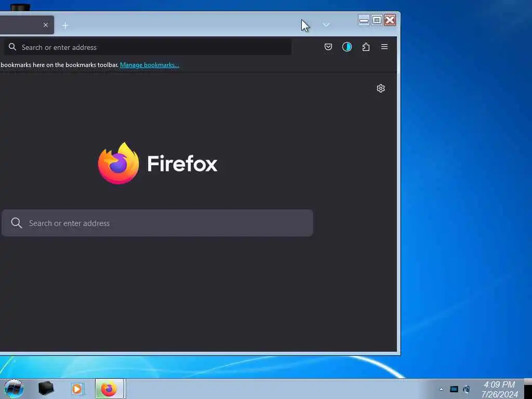Open the Windows Start menu
Viewport: 532px width, 399px height.
click(14, 389)
